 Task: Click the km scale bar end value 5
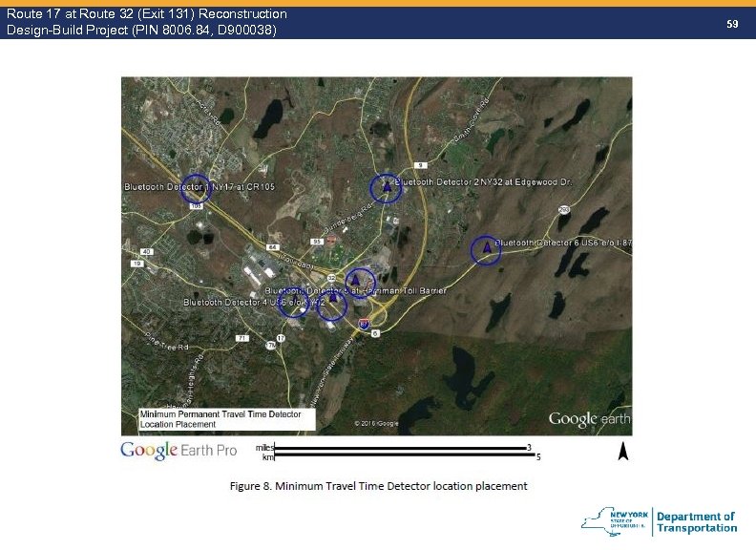pyautogui.click(x=538, y=456)
